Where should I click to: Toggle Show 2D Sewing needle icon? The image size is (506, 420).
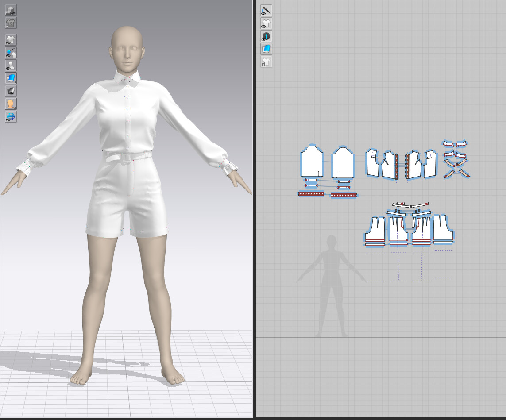coord(266,11)
